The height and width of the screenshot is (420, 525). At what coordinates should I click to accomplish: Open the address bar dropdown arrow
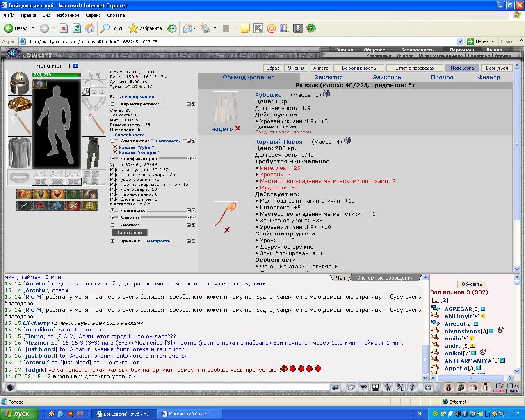tap(460, 41)
